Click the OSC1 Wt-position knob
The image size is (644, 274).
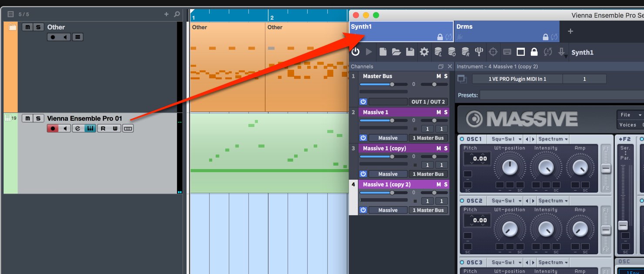click(510, 167)
